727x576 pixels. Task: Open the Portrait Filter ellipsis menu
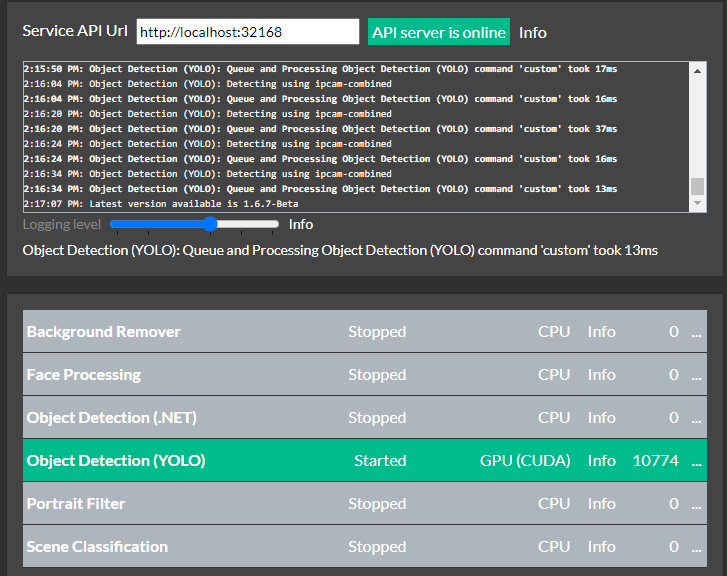pos(696,505)
